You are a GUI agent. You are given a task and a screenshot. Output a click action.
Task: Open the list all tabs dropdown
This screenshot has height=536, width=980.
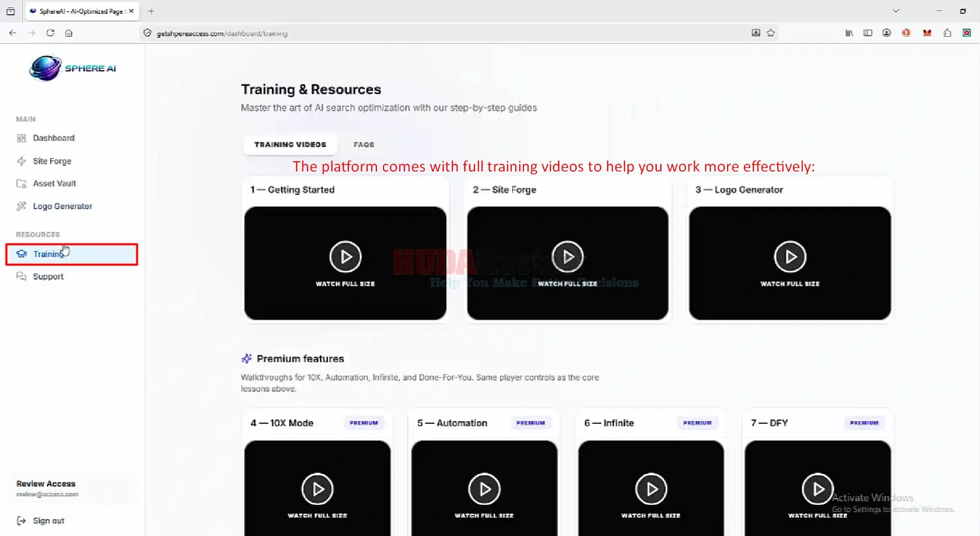coord(896,11)
